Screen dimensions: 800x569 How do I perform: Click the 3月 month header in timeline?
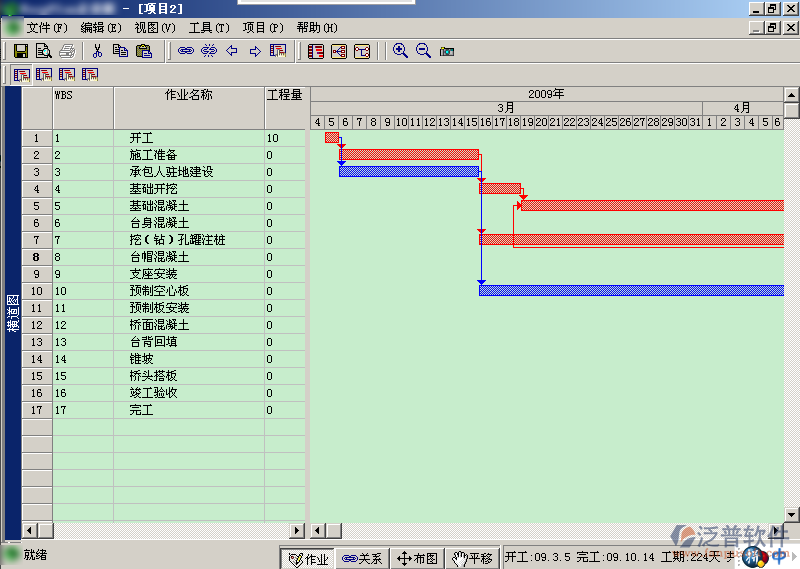coord(506,108)
